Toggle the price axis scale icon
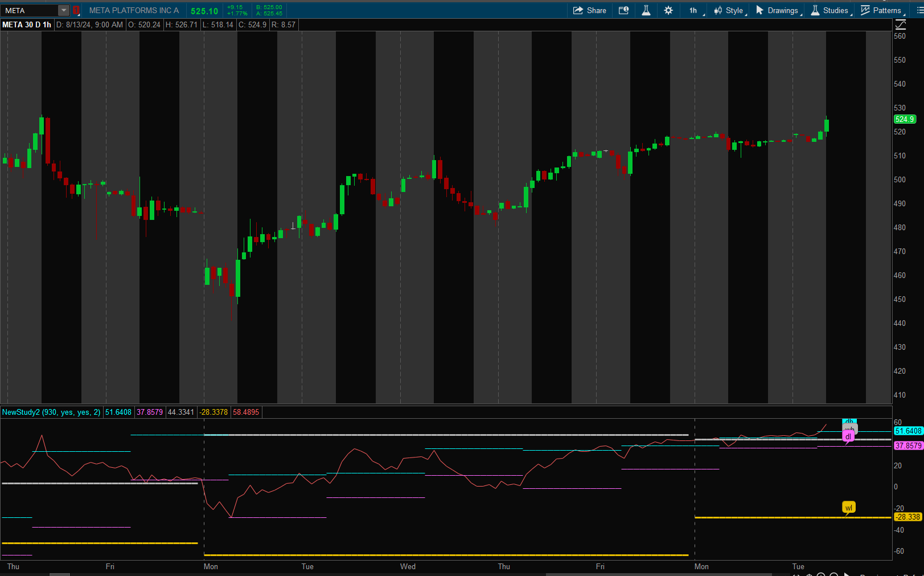924x576 pixels. coord(900,24)
